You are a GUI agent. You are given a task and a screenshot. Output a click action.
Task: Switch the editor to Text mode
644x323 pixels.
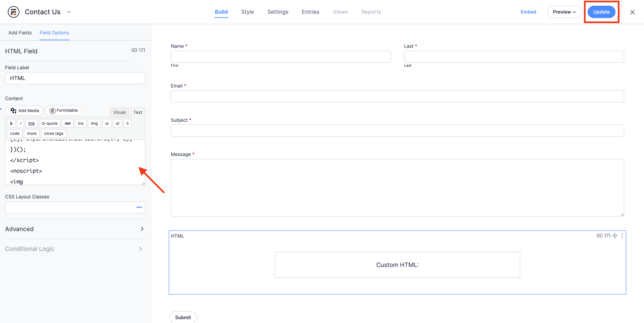tap(137, 112)
